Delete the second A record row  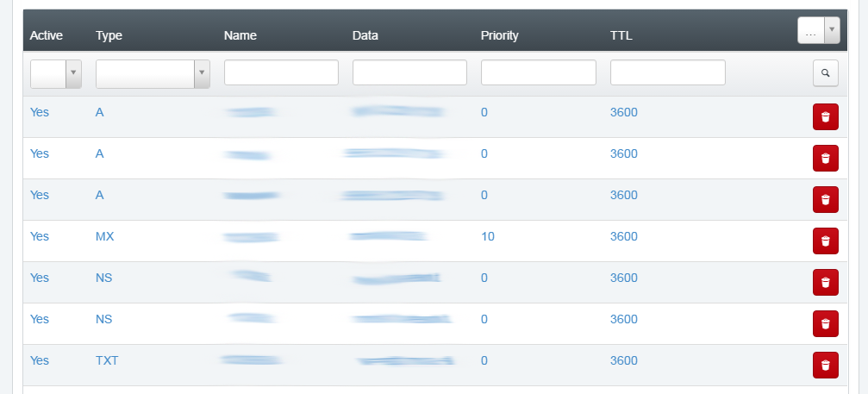pyautogui.click(x=826, y=159)
